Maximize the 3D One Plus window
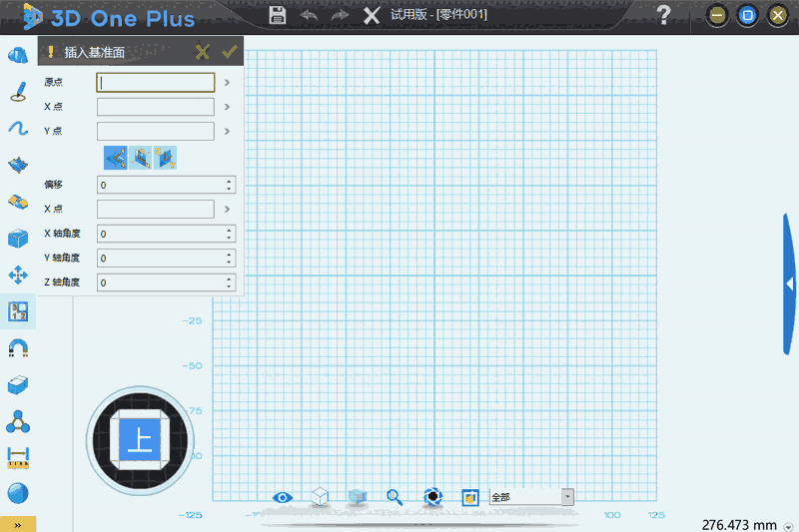 click(x=747, y=16)
